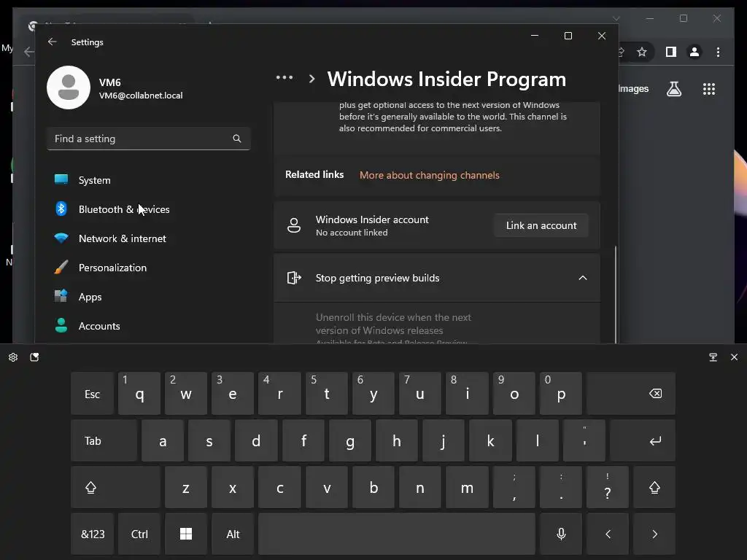747x560 pixels.
Task: Click Chrome share icon in address bar
Action: [621, 52]
